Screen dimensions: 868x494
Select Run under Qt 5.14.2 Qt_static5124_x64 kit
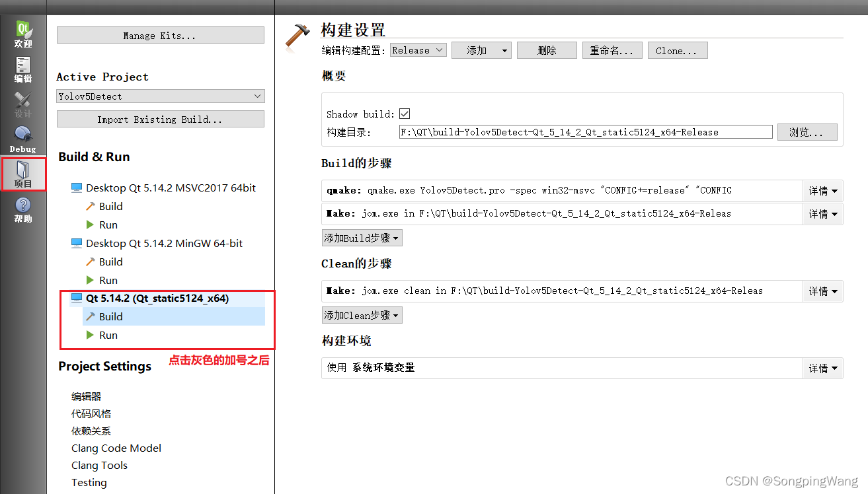point(108,335)
